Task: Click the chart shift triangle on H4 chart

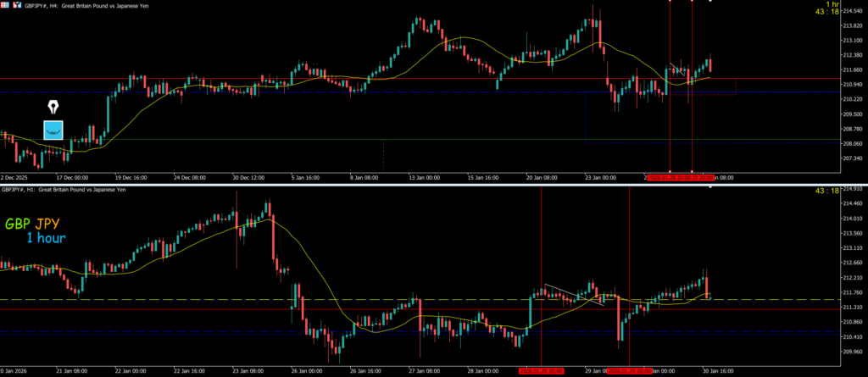Action: pos(709,3)
